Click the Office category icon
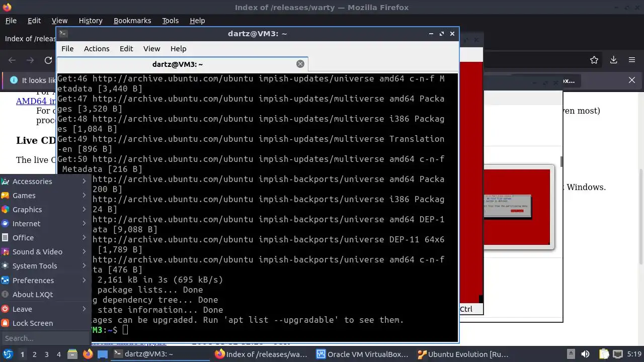This screenshot has height=362, width=644. coord(5,237)
